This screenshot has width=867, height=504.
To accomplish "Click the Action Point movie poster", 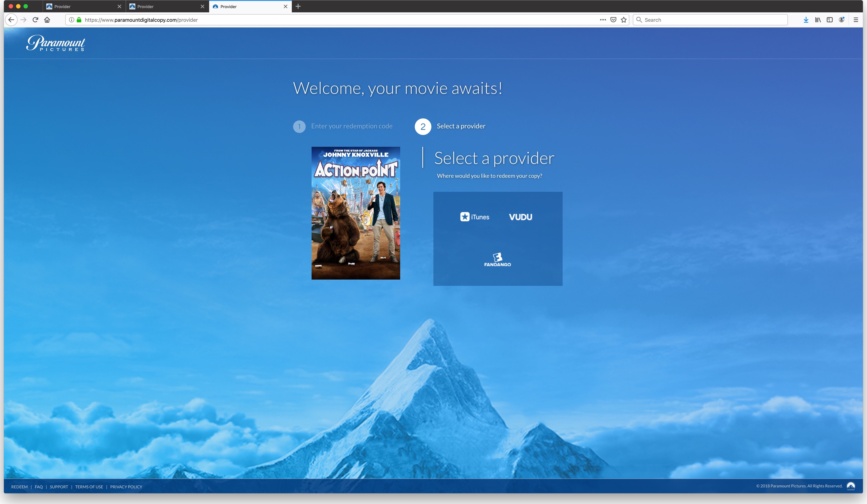I will [x=356, y=213].
